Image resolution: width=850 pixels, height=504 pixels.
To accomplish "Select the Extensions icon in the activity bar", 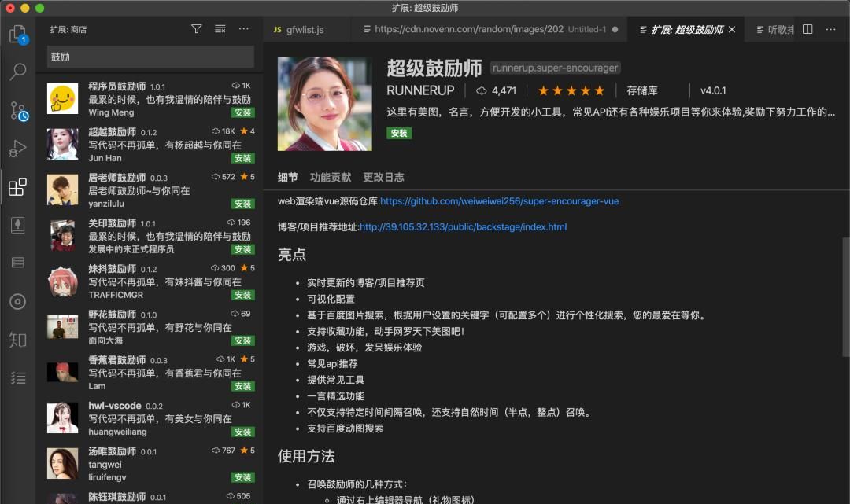I will pos(17,187).
